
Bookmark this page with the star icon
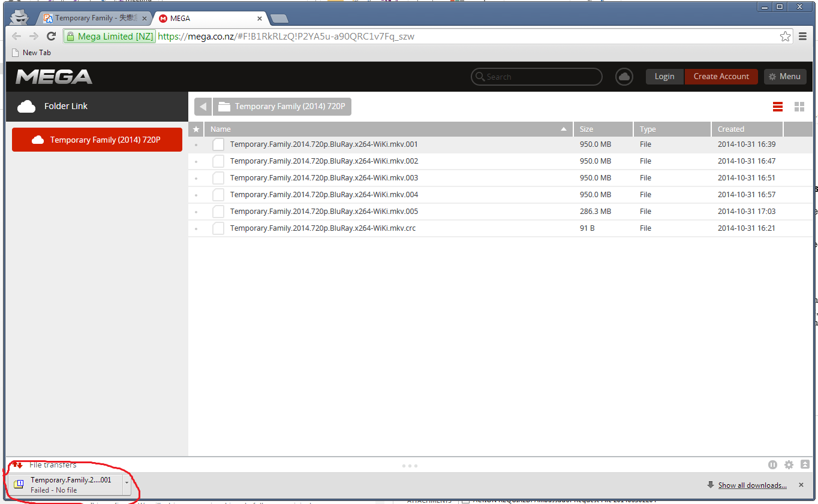click(x=785, y=37)
